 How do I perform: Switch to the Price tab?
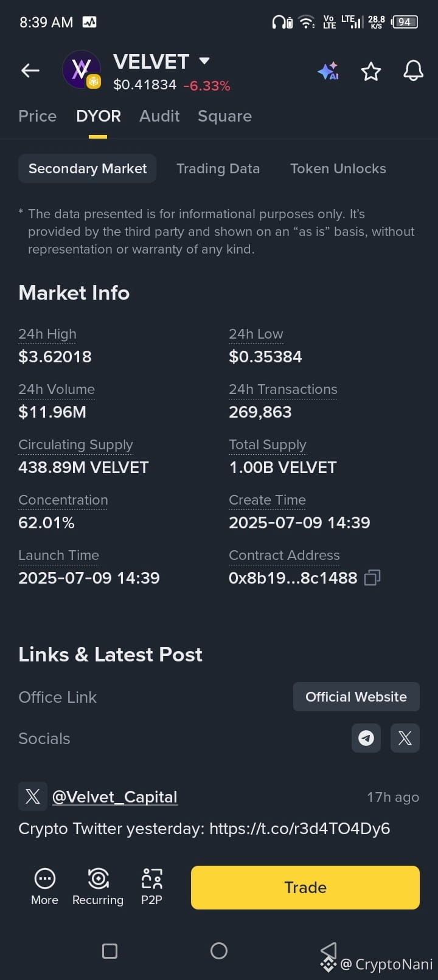[x=38, y=116]
